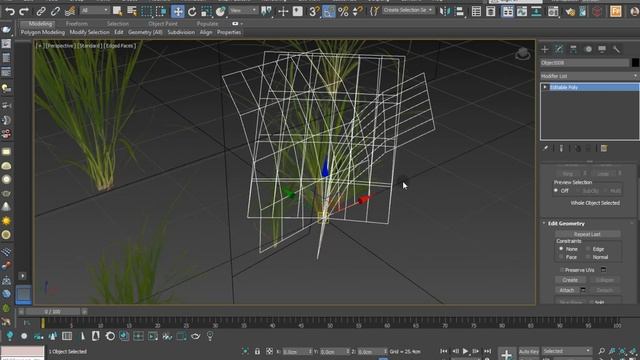Open Create Selection Set dropdown
Screen dimensions: 640x360
click(x=408, y=10)
